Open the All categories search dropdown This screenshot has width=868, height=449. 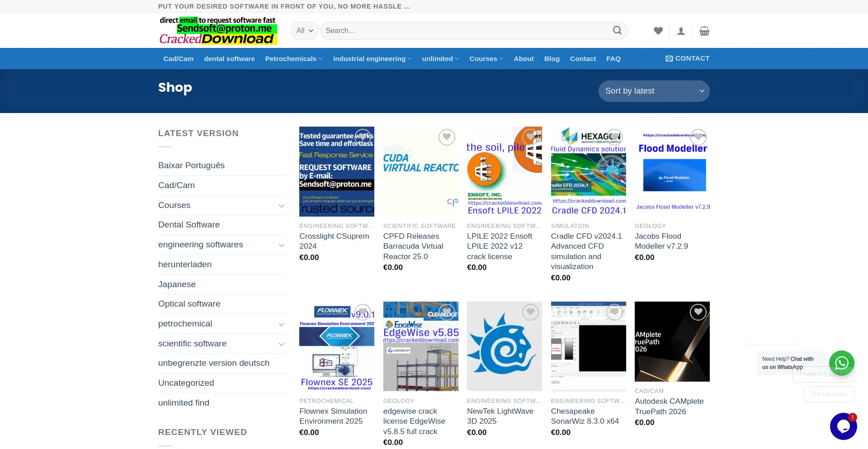coord(304,31)
